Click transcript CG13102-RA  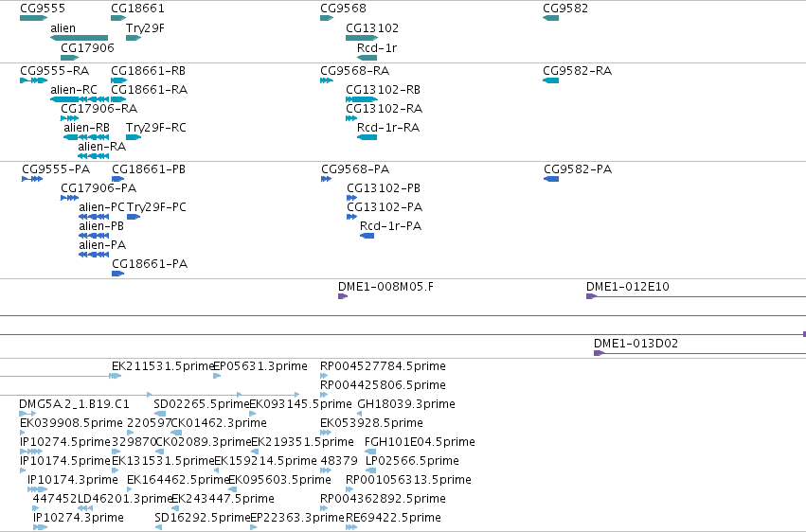(351, 118)
